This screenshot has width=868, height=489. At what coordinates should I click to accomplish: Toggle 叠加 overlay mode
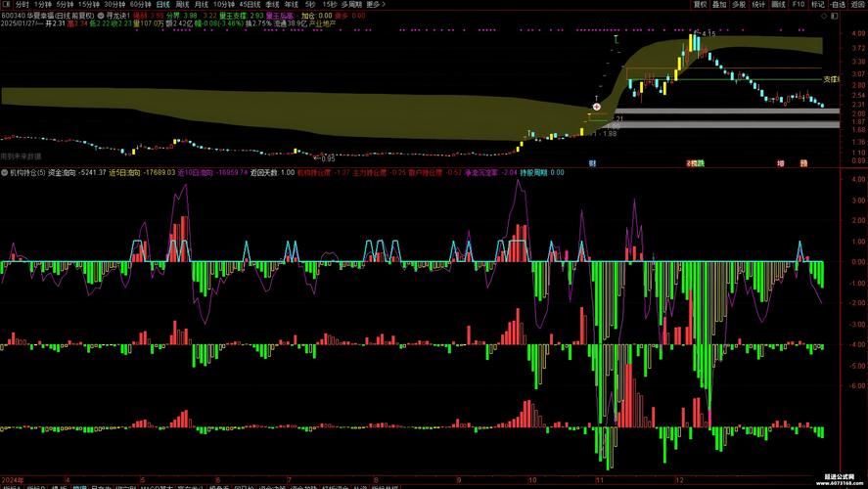tap(719, 4)
